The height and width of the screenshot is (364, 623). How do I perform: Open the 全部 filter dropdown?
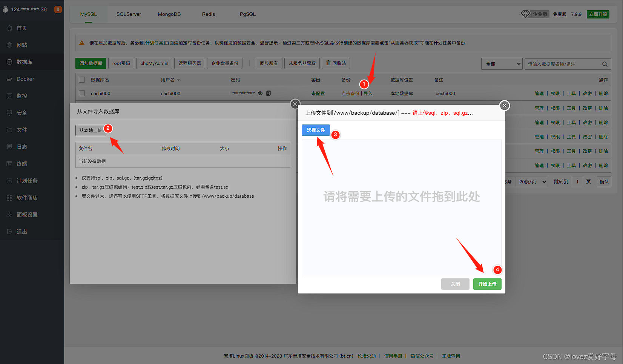(x=502, y=64)
